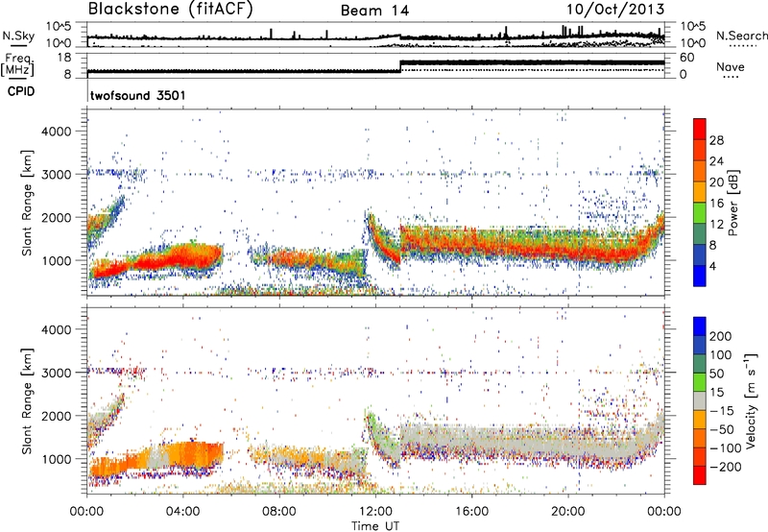Image resolution: width=768 pixels, height=532 pixels.
Task: Click the N.Search legend label
Action: (x=741, y=36)
